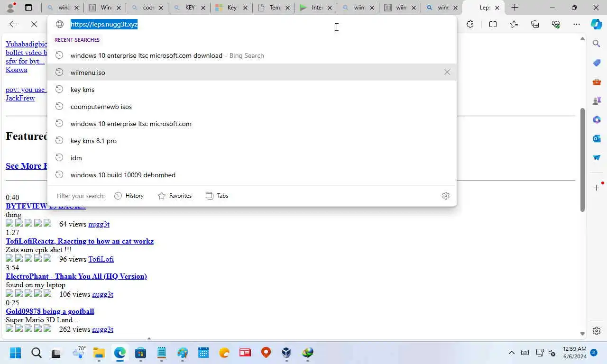Image resolution: width=607 pixels, height=364 pixels.
Task: Open Edge Settings and more menu
Action: click(x=577, y=24)
